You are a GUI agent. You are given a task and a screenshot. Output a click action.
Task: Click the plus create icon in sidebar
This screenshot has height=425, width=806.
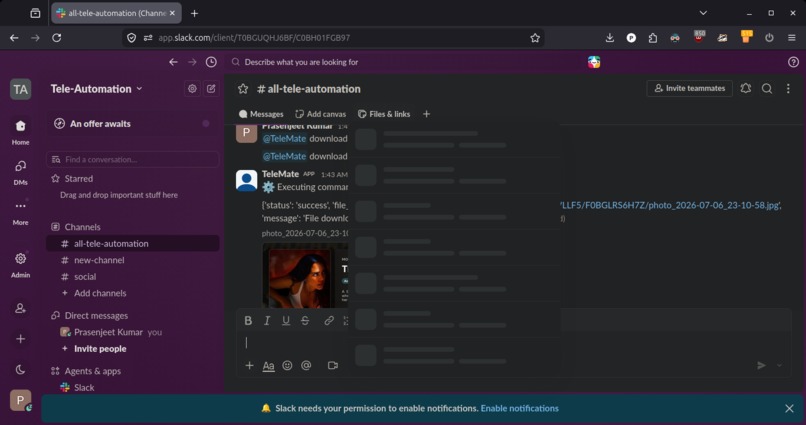(x=20, y=339)
